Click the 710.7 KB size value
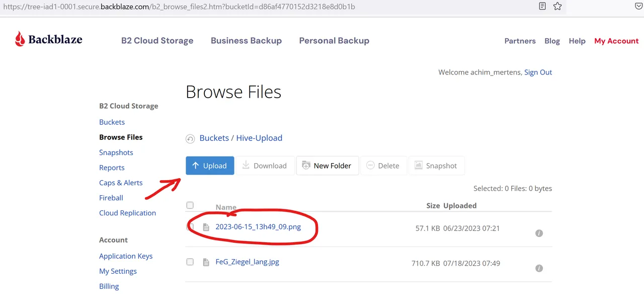The image size is (644, 301). coord(426,264)
